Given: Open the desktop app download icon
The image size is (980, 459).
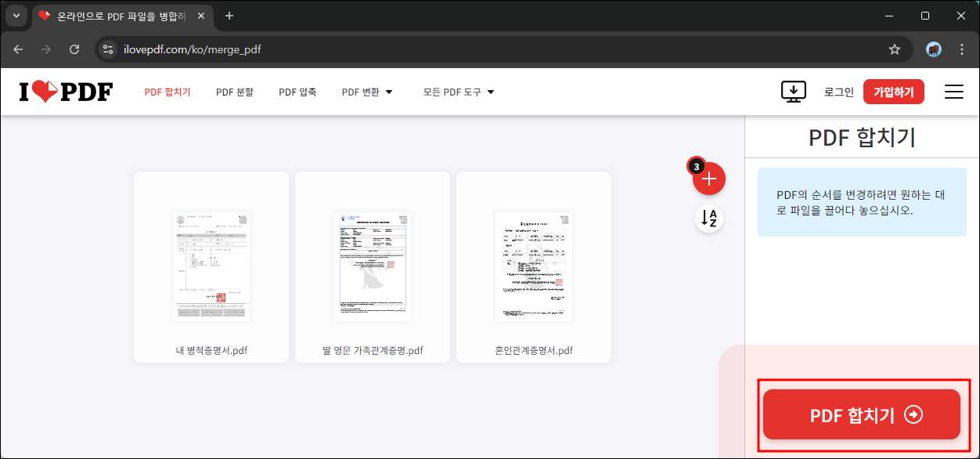Looking at the screenshot, I should pos(794,92).
